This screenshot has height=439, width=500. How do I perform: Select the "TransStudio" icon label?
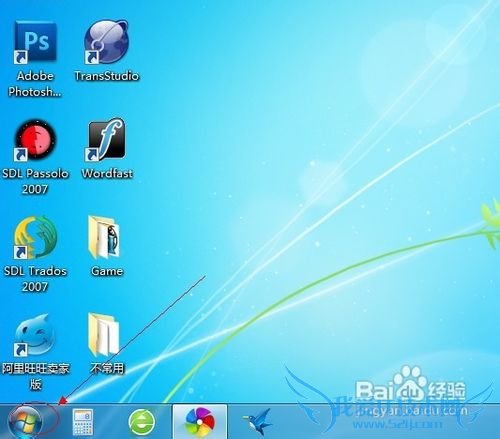(107, 76)
